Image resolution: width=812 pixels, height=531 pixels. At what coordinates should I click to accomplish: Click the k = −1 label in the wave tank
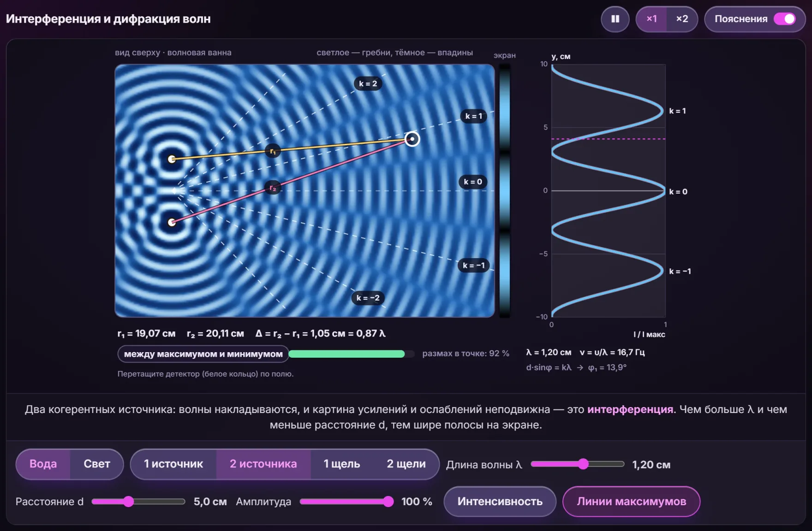pyautogui.click(x=474, y=265)
